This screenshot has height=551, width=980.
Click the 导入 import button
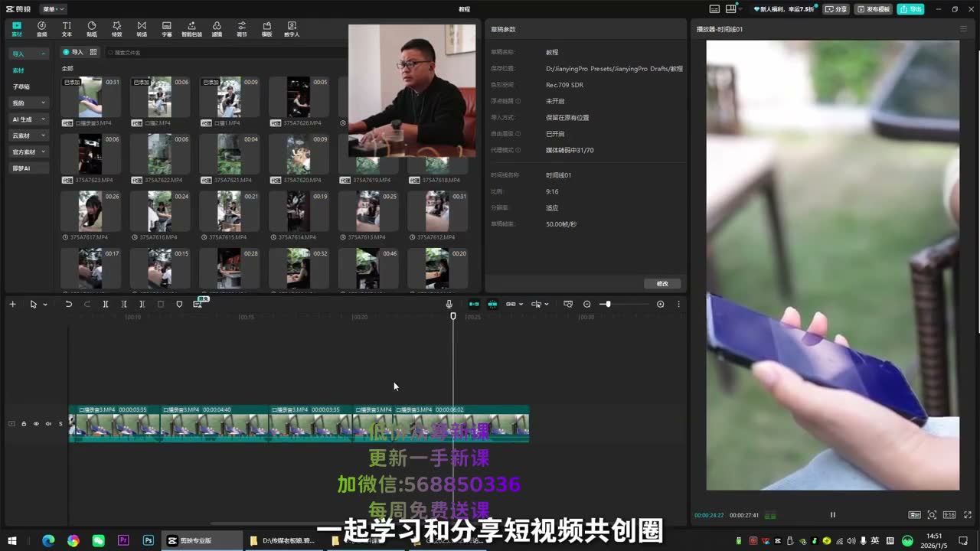coord(73,52)
